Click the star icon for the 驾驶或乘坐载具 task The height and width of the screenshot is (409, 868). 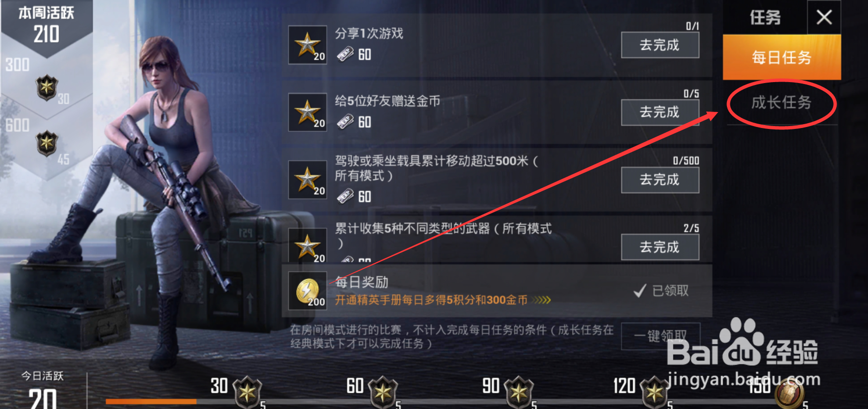tap(308, 180)
